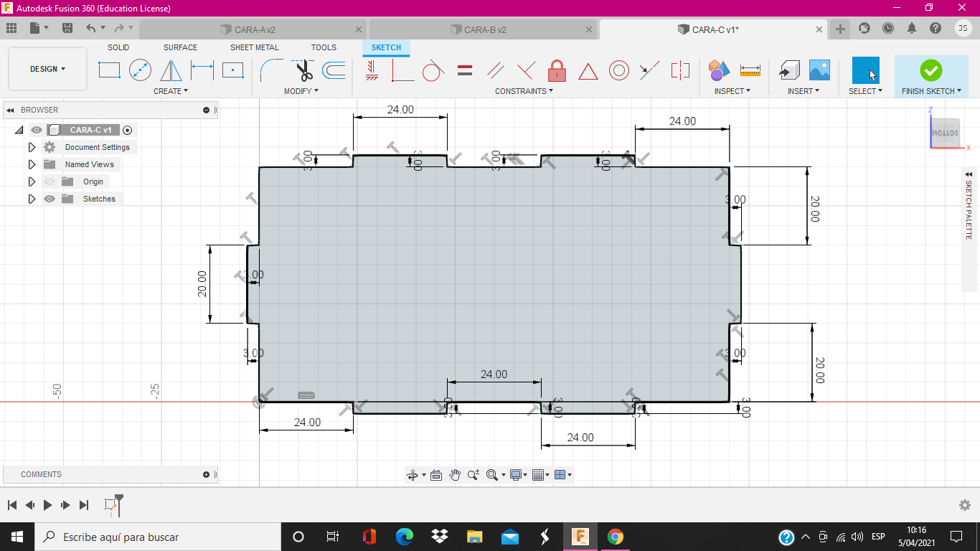
Task: Minimize the Browser with the minus icon
Action: [207, 110]
